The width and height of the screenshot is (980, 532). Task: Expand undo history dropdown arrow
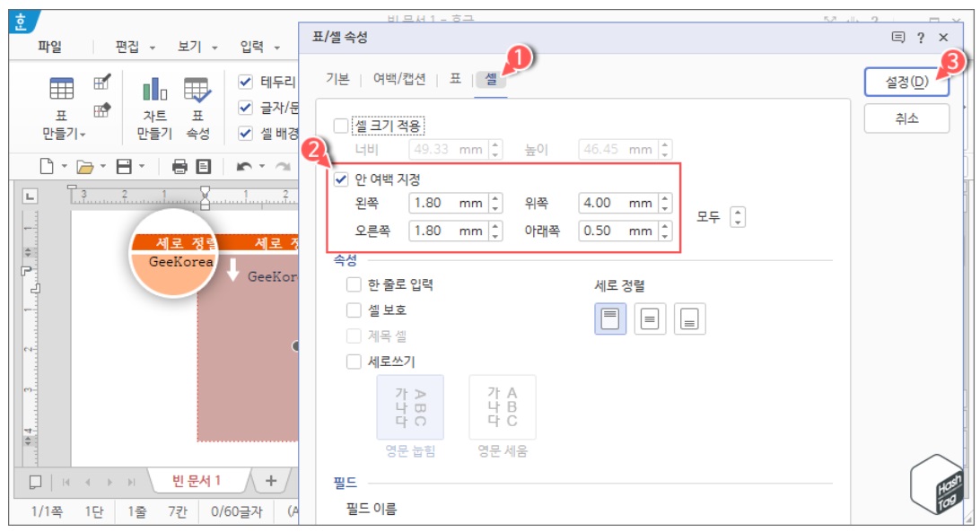tap(262, 166)
